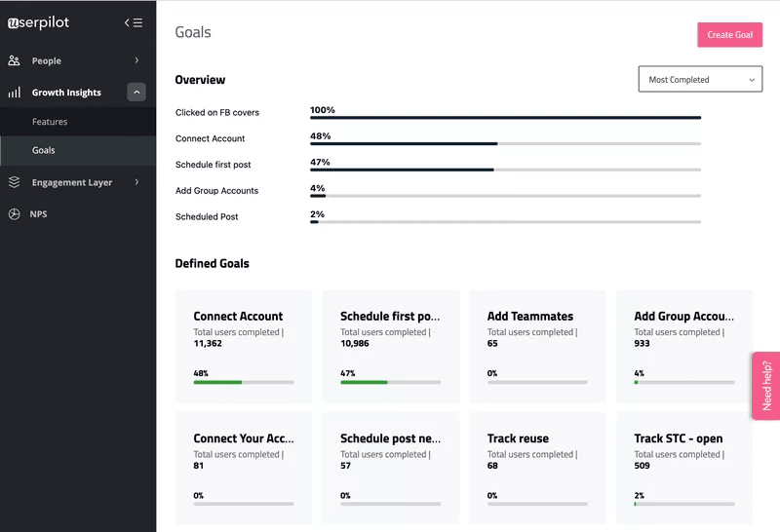
Task: Click the Growth Insights bar chart icon
Action: click(x=14, y=93)
